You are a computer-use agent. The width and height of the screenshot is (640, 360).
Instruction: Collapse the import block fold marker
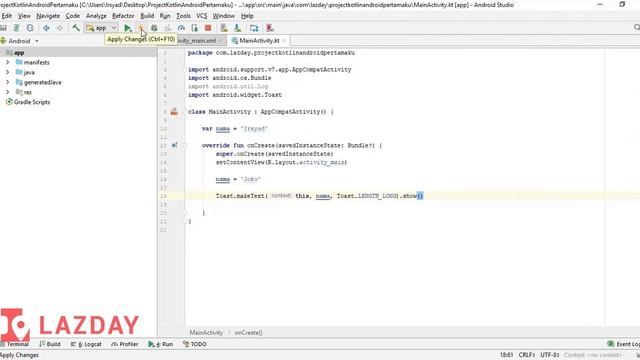pyautogui.click(x=184, y=70)
